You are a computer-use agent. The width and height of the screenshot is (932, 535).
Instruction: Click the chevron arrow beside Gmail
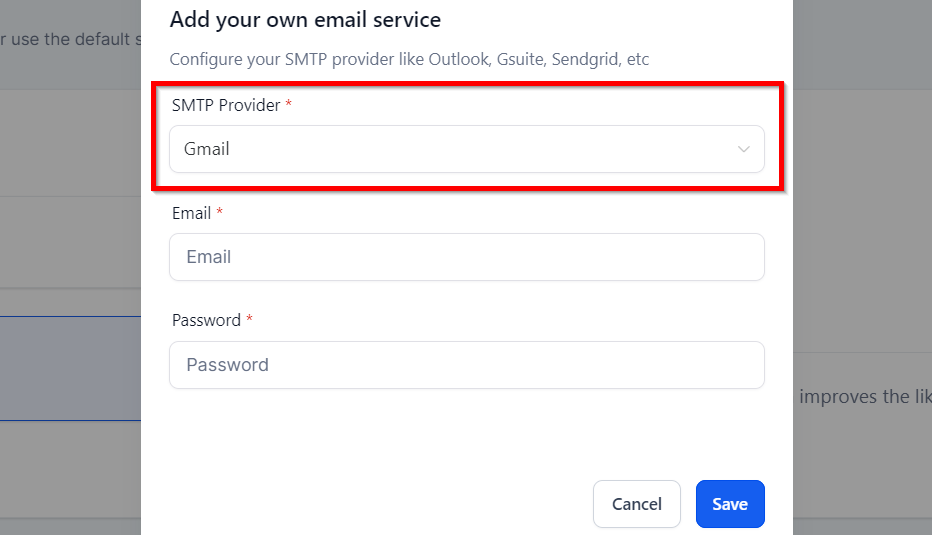(x=743, y=149)
